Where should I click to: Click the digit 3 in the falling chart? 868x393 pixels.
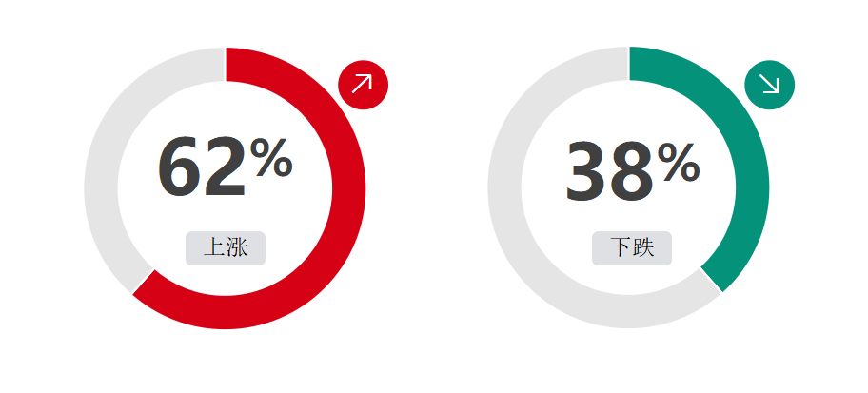(x=585, y=171)
